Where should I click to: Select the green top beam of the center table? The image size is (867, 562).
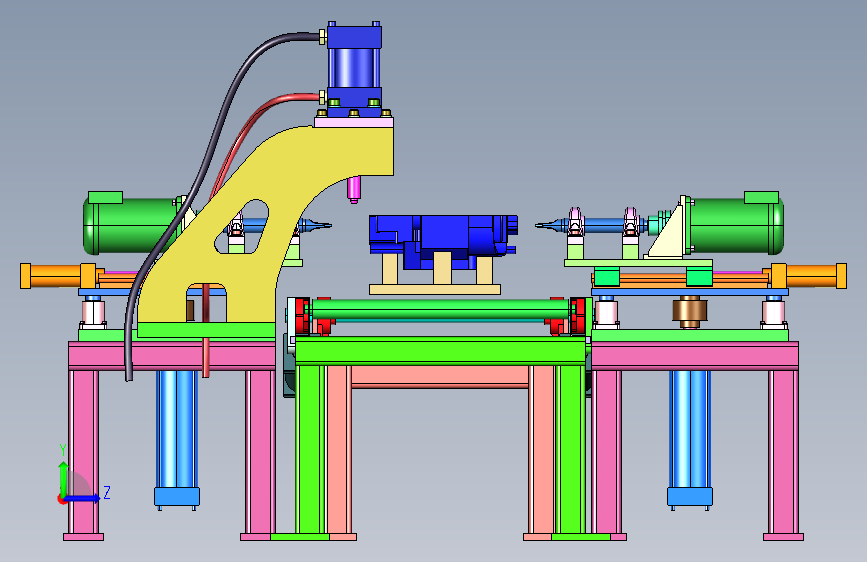(441, 351)
